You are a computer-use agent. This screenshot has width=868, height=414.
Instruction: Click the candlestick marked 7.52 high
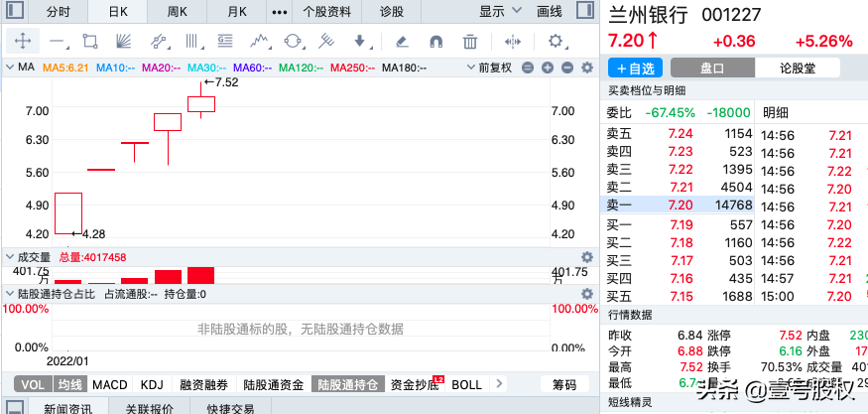(201, 103)
